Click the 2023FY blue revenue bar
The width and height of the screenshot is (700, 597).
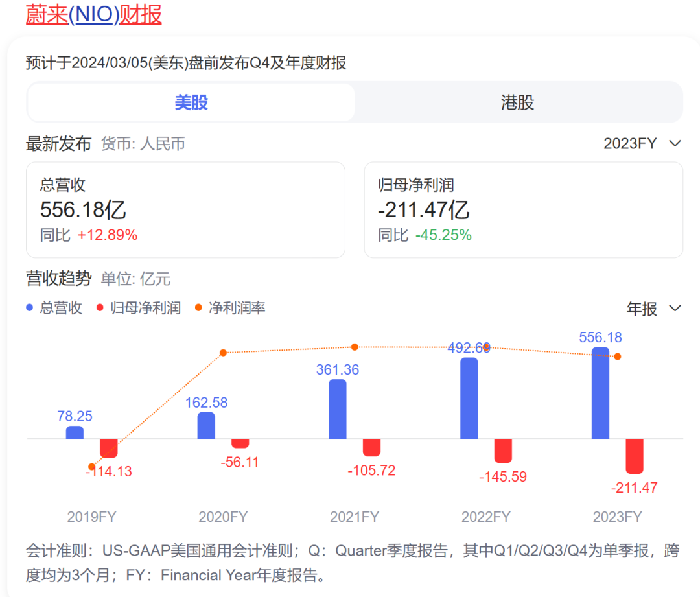tap(600, 393)
